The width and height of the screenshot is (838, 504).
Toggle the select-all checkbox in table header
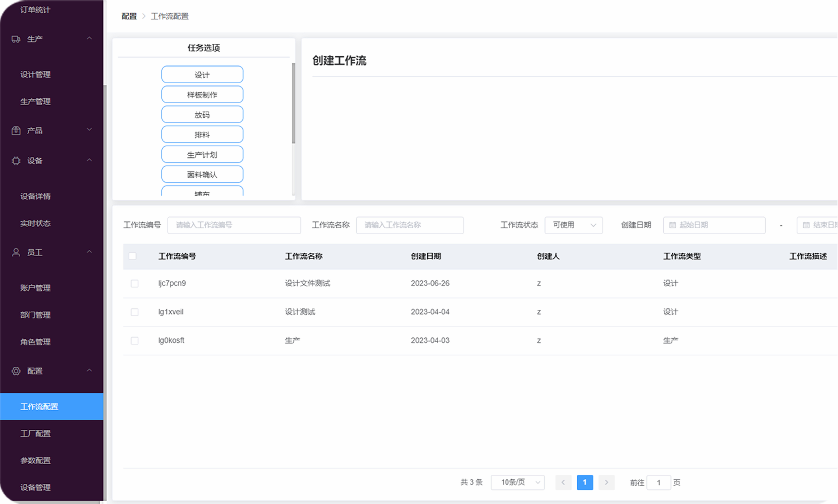coord(133,256)
